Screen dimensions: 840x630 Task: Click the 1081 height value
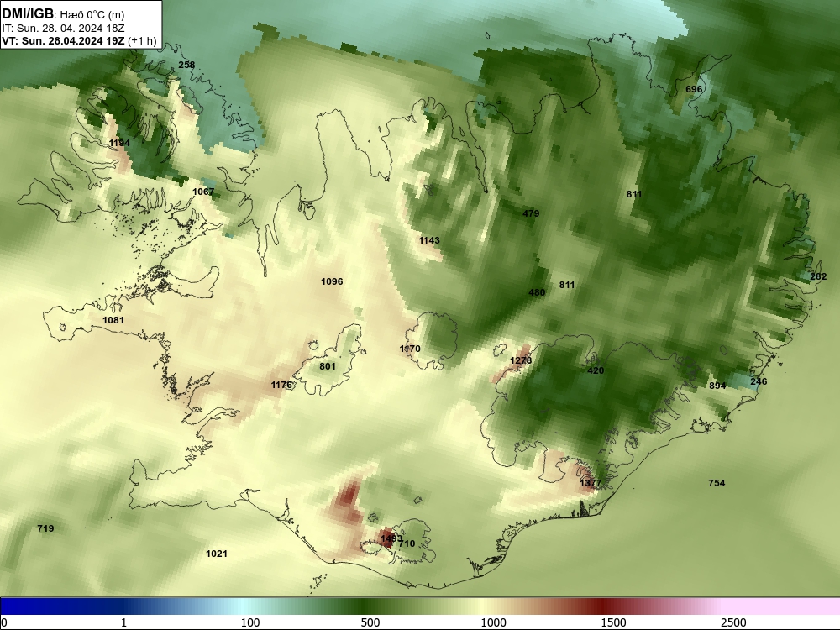(113, 320)
